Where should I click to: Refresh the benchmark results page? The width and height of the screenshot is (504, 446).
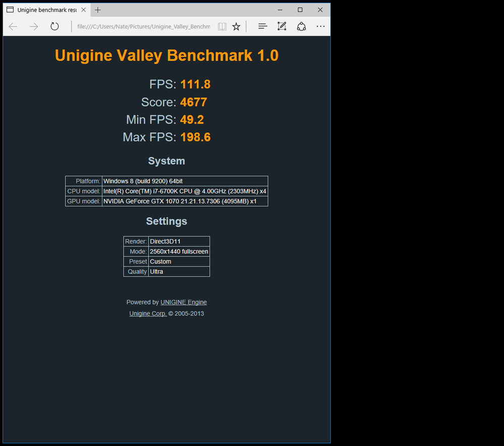click(54, 26)
